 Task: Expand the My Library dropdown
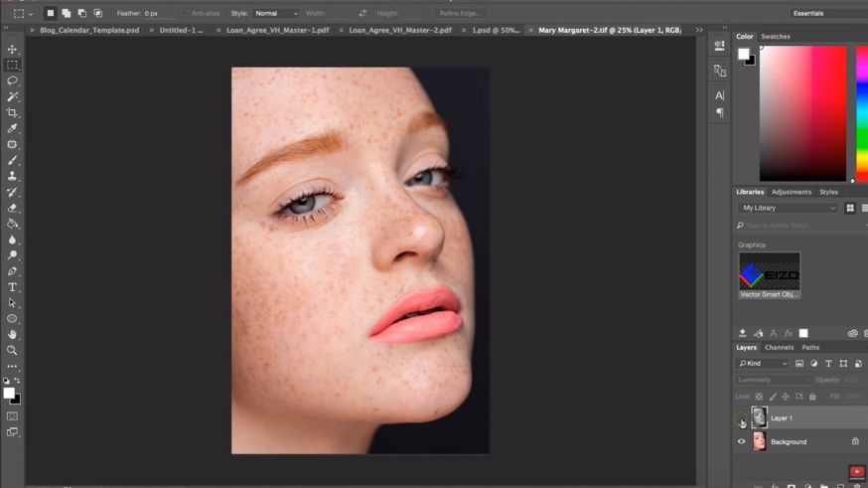click(x=789, y=208)
